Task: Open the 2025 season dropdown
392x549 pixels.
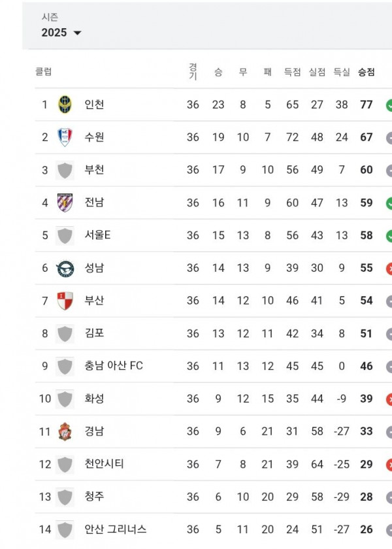Action: pyautogui.click(x=61, y=33)
